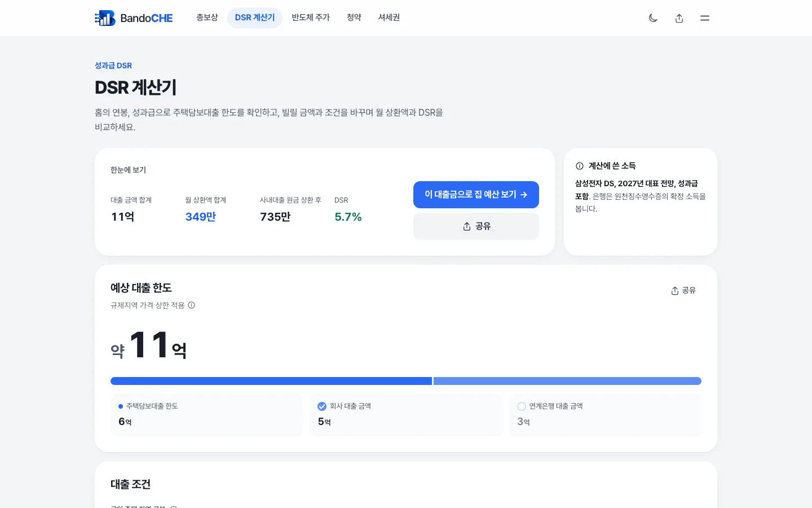Click the dark blue segment of the loan bar

271,381
